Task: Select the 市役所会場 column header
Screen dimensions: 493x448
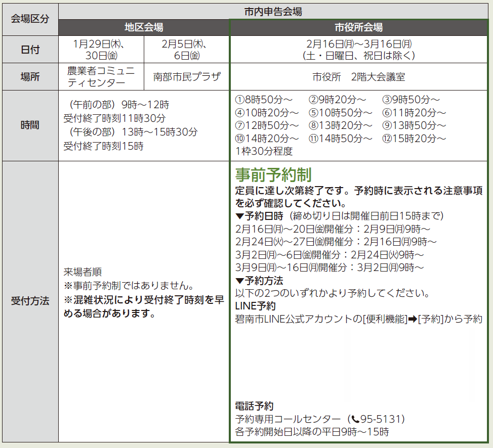Action: pos(358,27)
